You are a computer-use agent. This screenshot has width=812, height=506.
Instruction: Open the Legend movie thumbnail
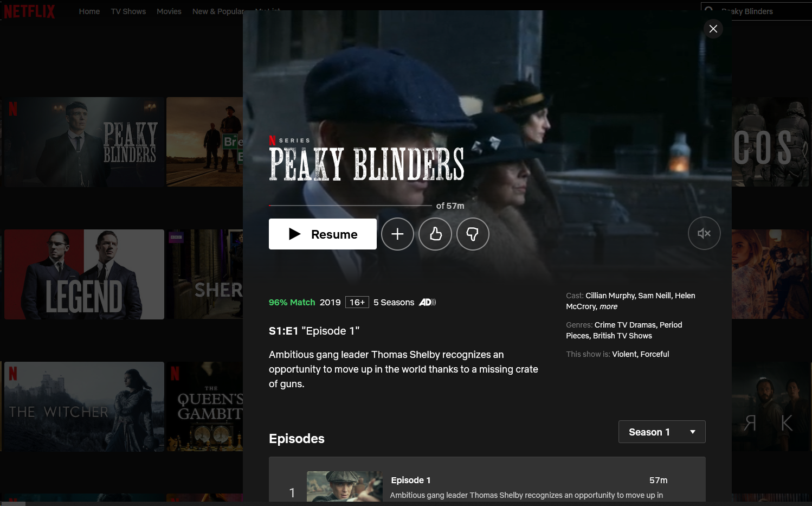click(84, 274)
